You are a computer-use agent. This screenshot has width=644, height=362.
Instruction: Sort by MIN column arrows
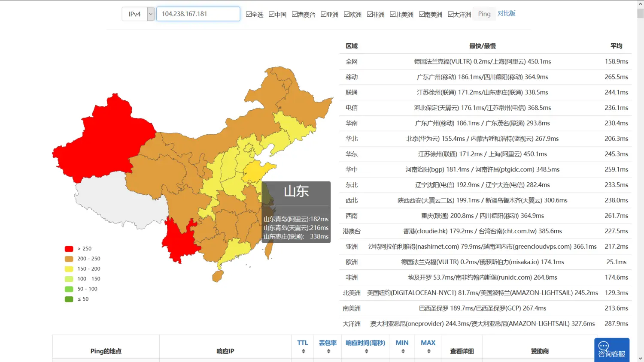[402, 351]
